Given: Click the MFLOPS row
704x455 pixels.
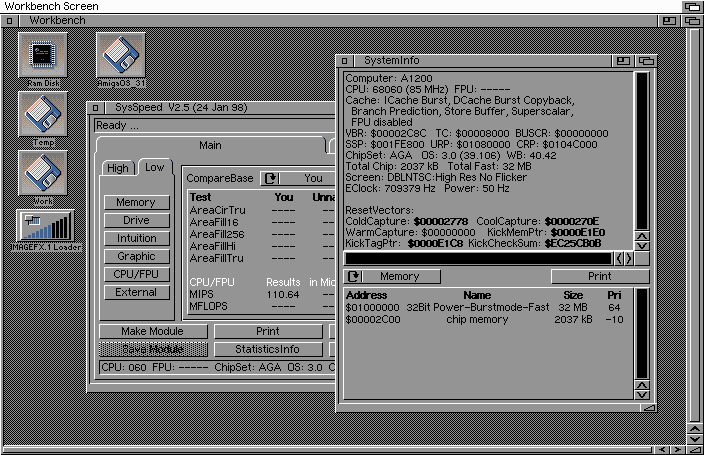Looking at the screenshot, I should (262, 307).
